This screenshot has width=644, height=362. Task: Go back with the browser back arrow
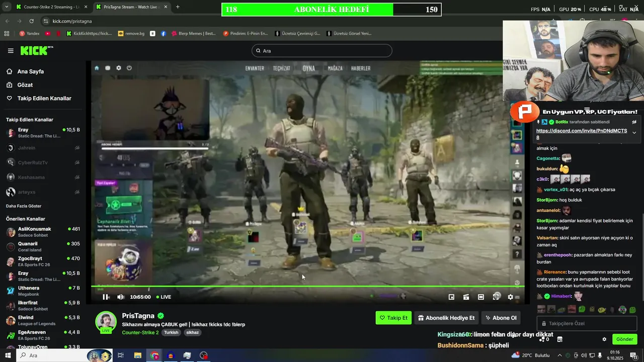[7, 21]
